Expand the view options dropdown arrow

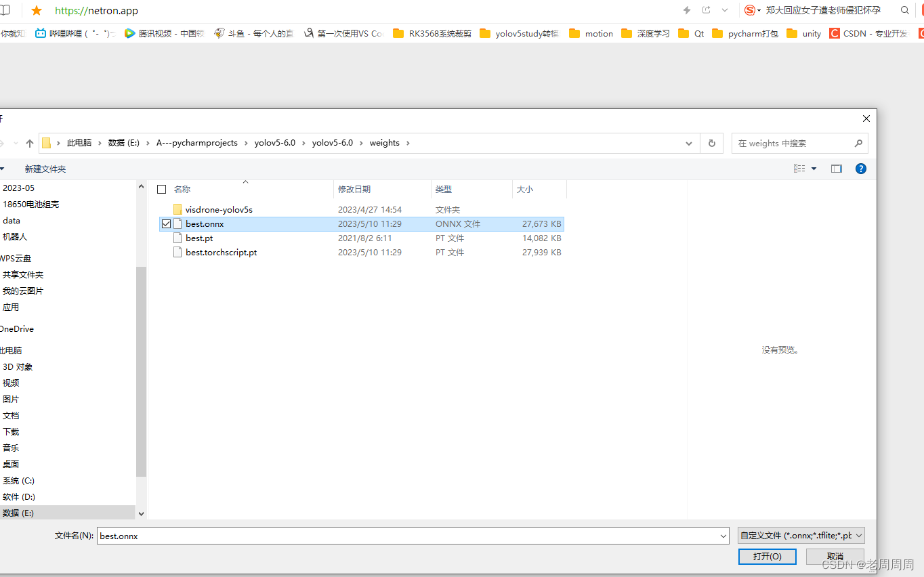pyautogui.click(x=814, y=169)
